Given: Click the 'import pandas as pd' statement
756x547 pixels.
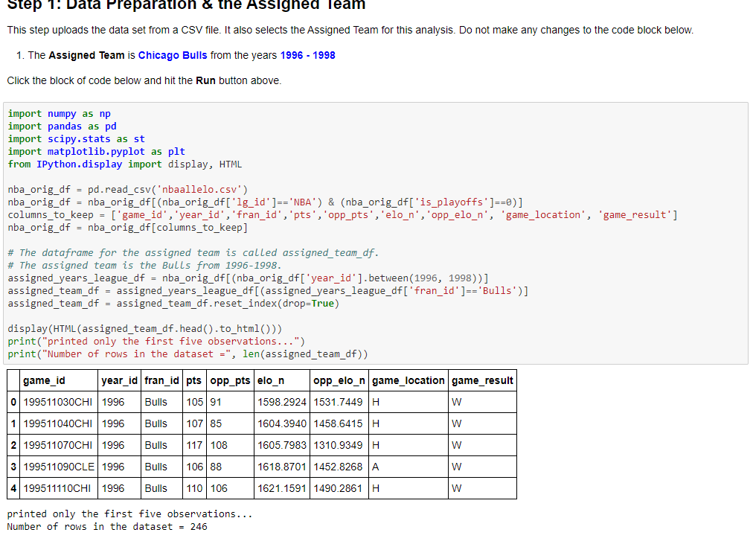Looking at the screenshot, I should click(59, 126).
